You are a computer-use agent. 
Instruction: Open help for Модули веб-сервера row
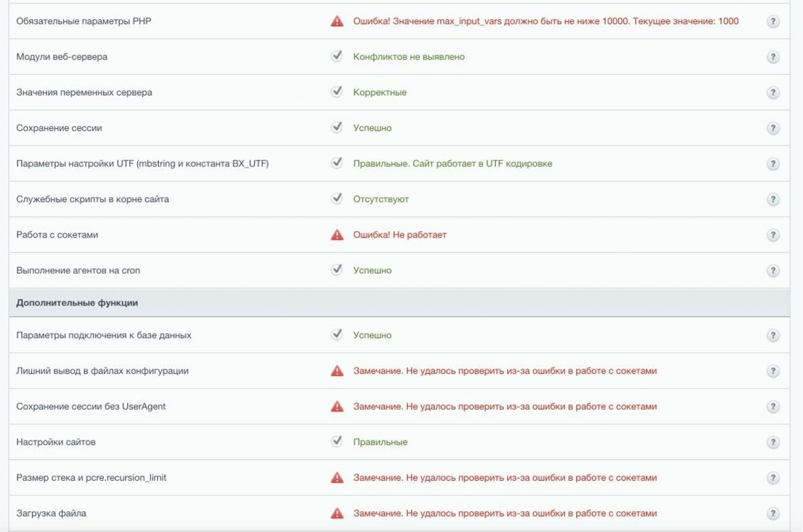(x=773, y=57)
